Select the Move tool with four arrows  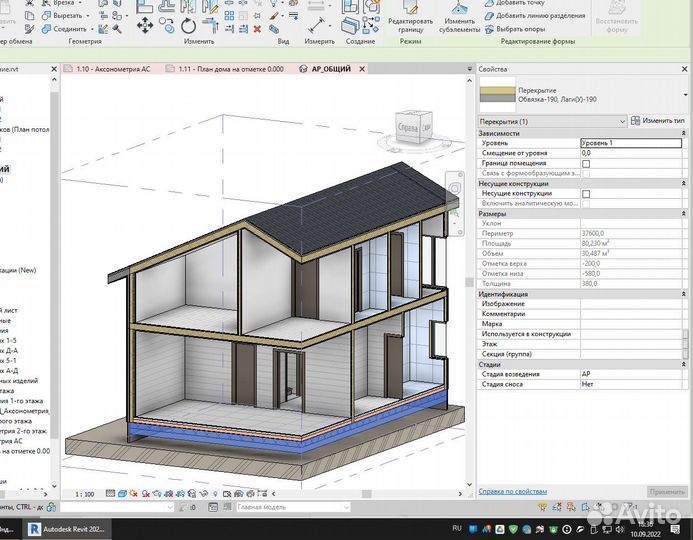click(145, 26)
